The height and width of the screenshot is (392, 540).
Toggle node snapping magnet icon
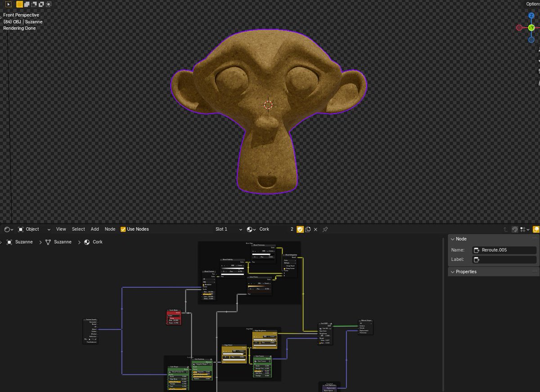(515, 229)
